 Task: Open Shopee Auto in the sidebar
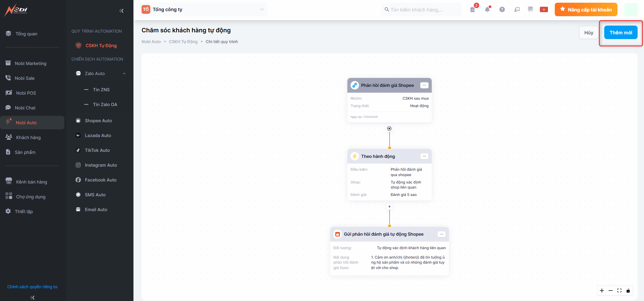98,121
